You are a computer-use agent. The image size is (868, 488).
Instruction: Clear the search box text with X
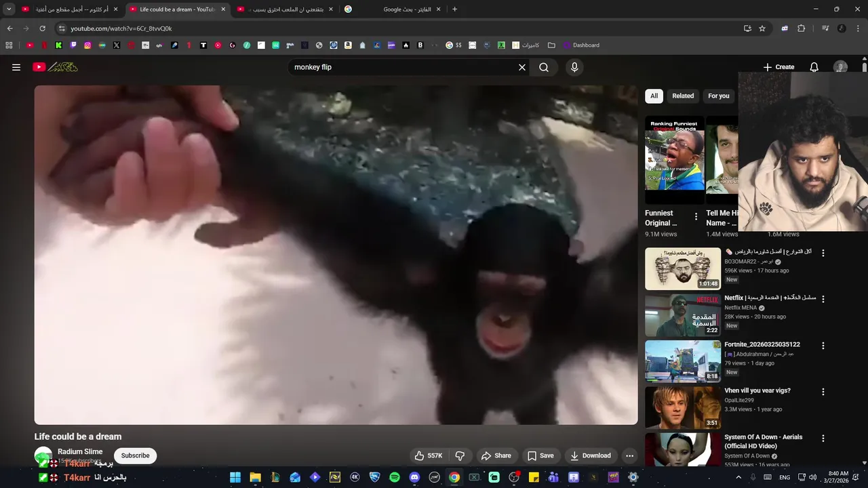tap(522, 67)
